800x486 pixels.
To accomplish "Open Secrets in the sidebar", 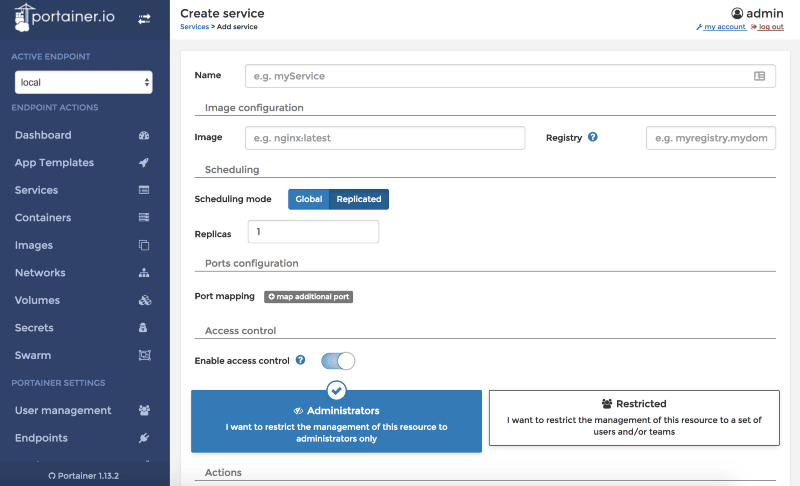I will point(33,328).
